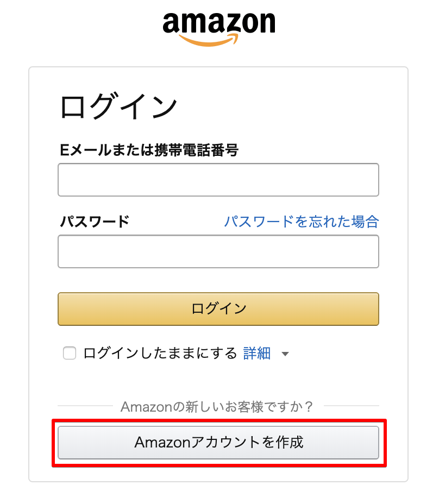Toggle the gray triangle after 詳細
The image size is (439, 504).
coord(285,354)
